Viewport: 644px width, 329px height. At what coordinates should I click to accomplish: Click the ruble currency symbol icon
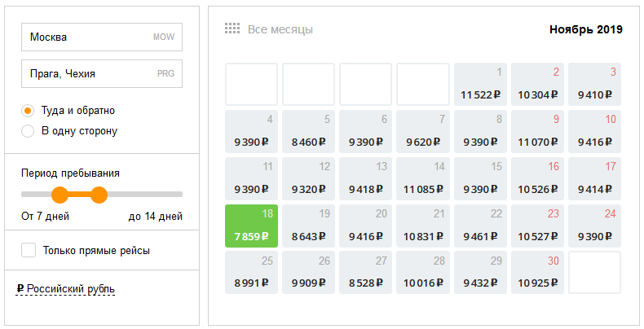20,289
